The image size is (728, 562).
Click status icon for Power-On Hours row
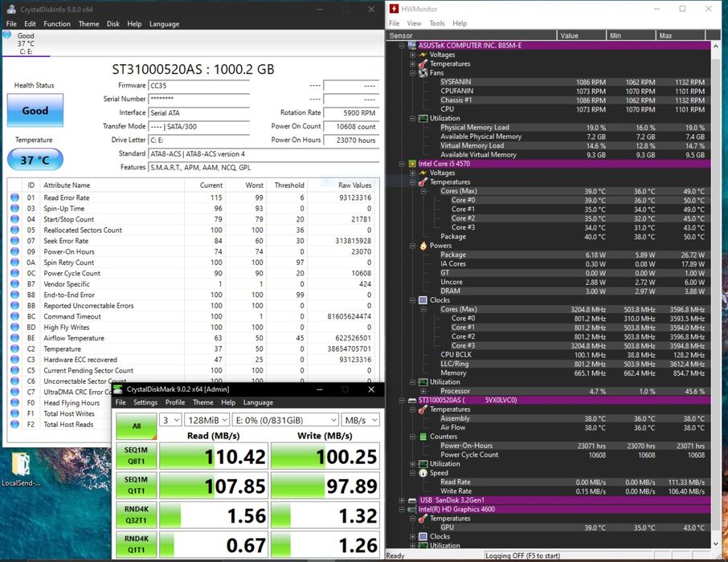(14, 251)
